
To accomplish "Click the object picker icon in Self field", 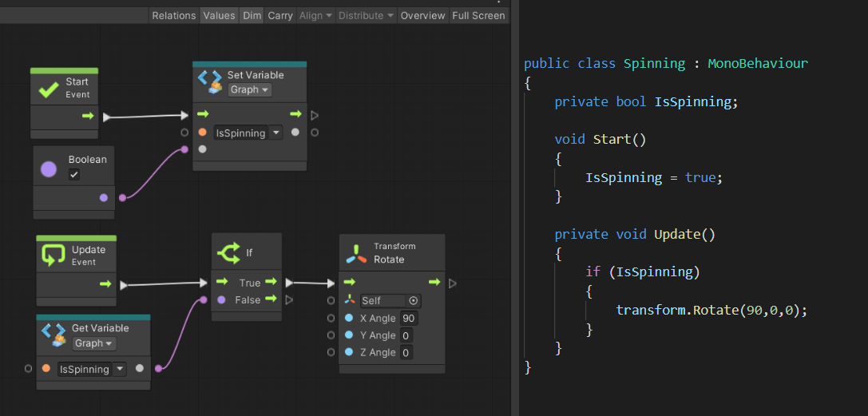I will coord(413,301).
